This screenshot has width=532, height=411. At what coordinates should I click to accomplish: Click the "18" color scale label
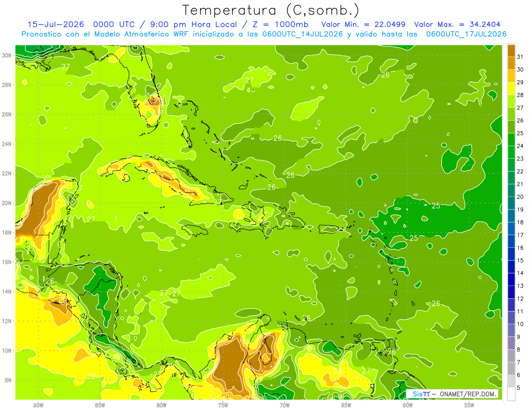coord(520,222)
